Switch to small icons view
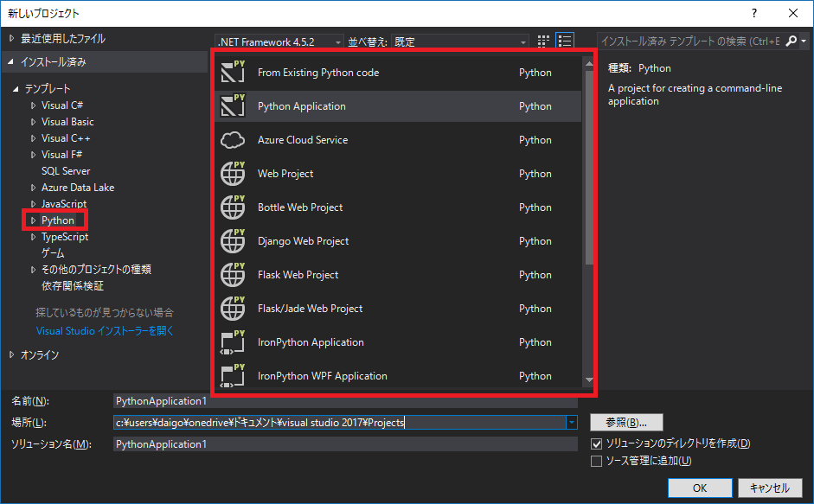This screenshot has width=814, height=504. (x=543, y=41)
